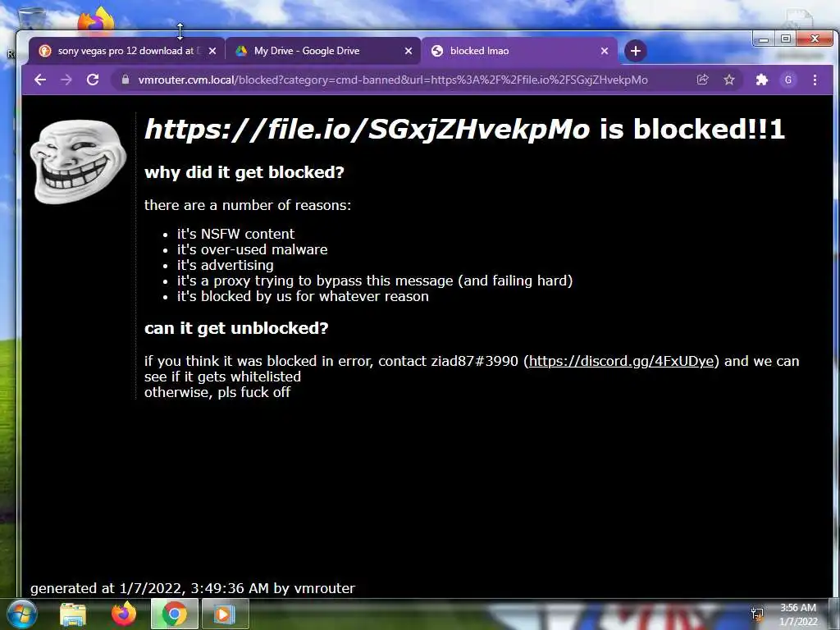Open a new tab with plus button
Image resolution: width=840 pixels, height=630 pixels.
pyautogui.click(x=636, y=51)
